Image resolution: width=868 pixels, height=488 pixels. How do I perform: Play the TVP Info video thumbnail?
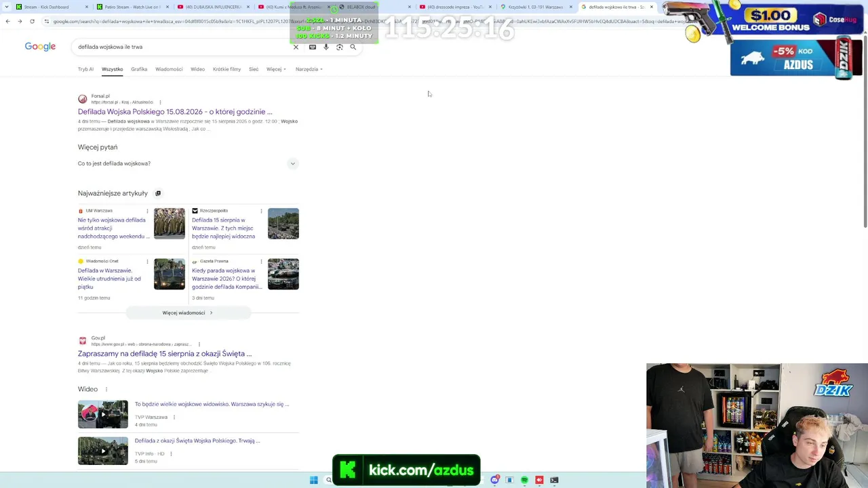pyautogui.click(x=103, y=451)
